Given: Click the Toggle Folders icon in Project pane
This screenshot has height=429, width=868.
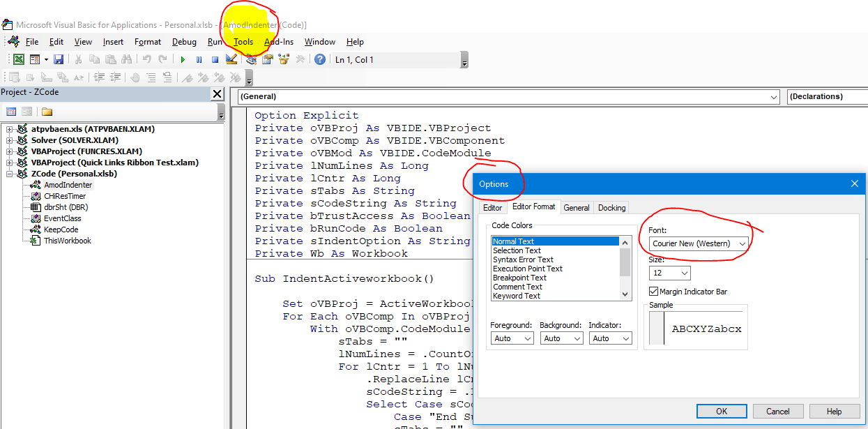Looking at the screenshot, I should [47, 112].
